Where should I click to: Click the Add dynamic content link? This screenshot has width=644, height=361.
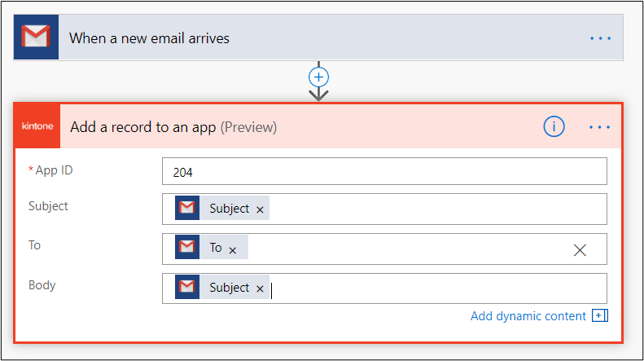pyautogui.click(x=528, y=316)
